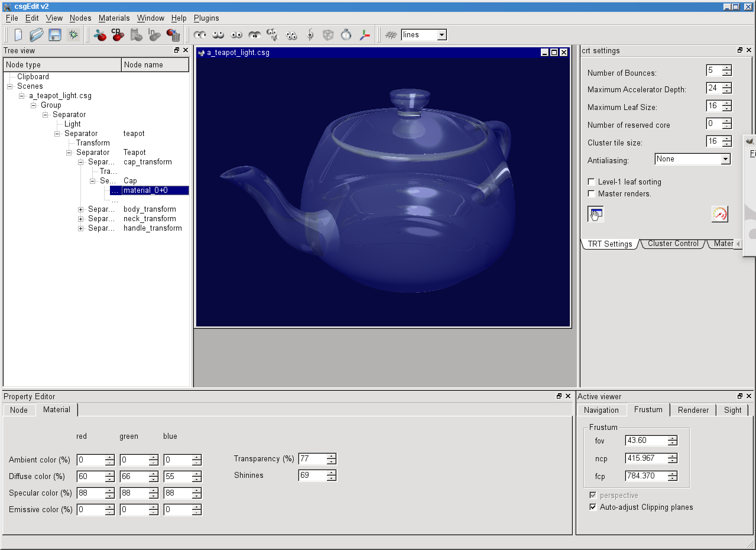Select the Light node in tree
Viewport: 756px width, 550px height.
[x=73, y=124]
